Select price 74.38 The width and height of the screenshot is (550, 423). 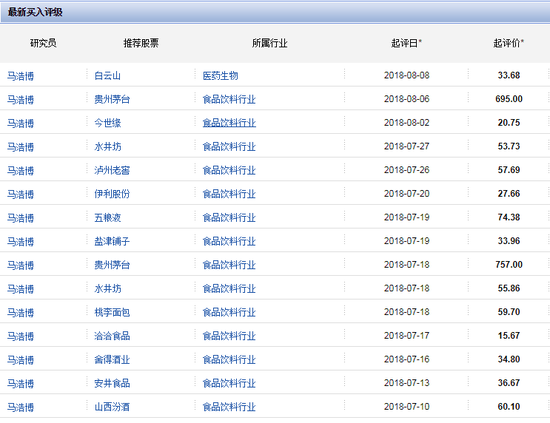(509, 217)
